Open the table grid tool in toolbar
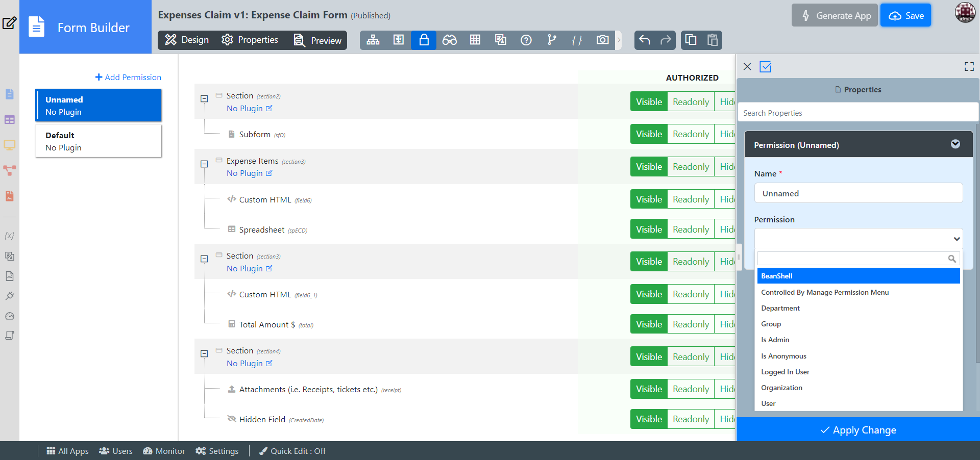Screen dimensions: 980x460 point(475,40)
